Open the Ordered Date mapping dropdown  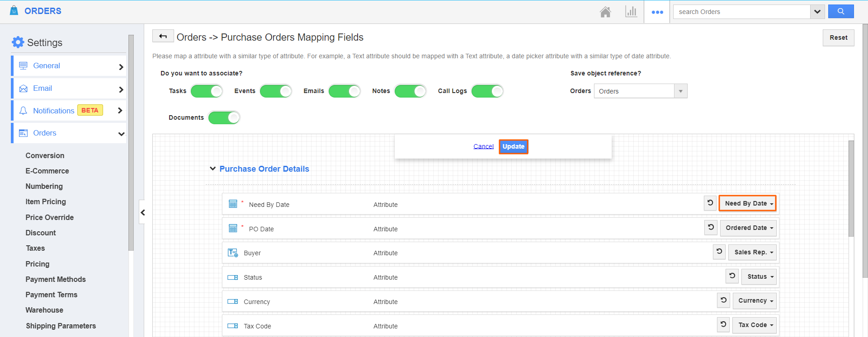coord(749,228)
